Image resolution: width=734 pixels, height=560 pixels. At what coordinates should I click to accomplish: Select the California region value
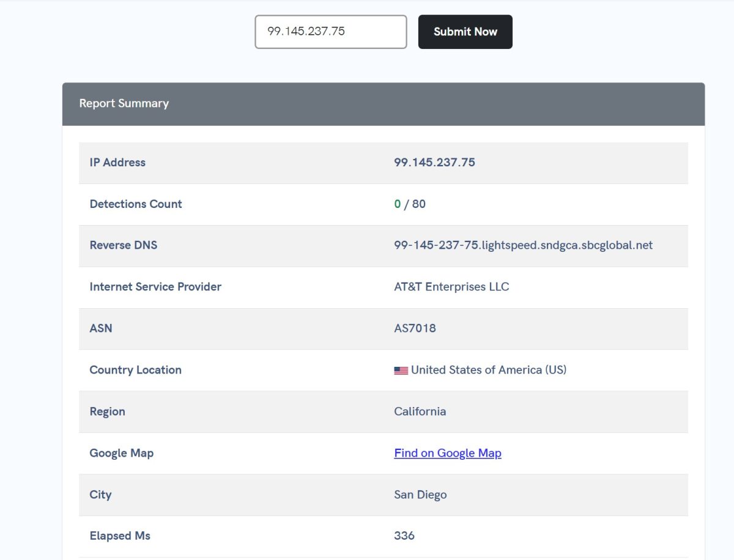(420, 411)
